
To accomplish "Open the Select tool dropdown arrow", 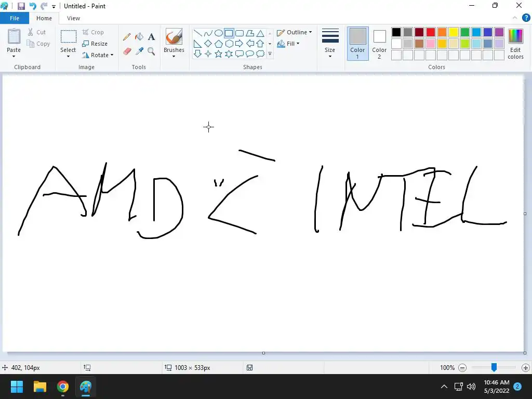I will [x=68, y=56].
